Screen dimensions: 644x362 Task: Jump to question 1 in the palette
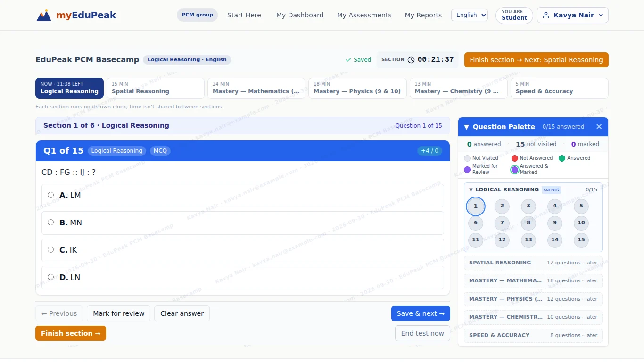click(476, 206)
